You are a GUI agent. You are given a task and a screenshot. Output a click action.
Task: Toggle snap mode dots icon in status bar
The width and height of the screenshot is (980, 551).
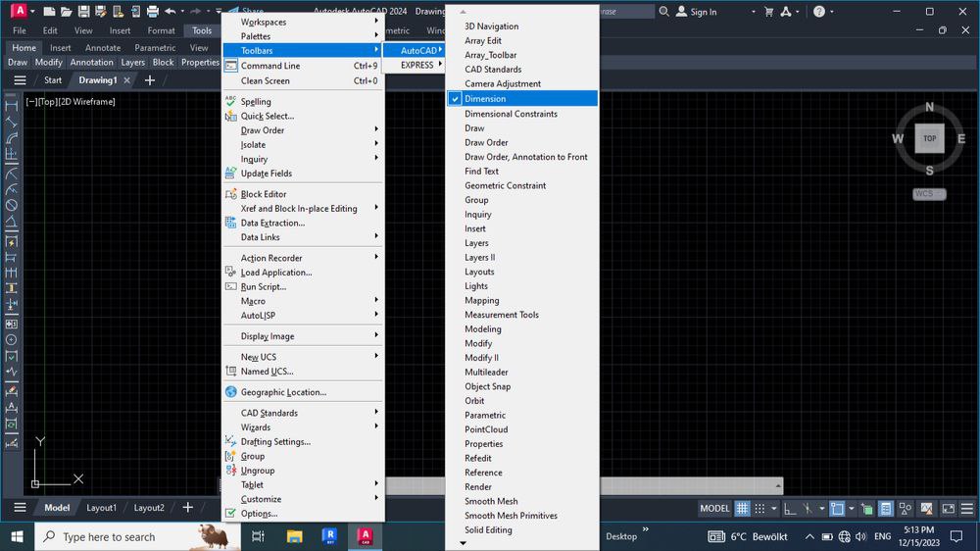[759, 509]
